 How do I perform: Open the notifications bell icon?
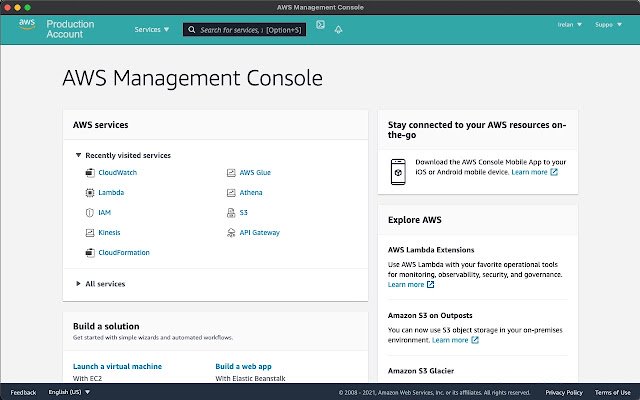pos(338,29)
